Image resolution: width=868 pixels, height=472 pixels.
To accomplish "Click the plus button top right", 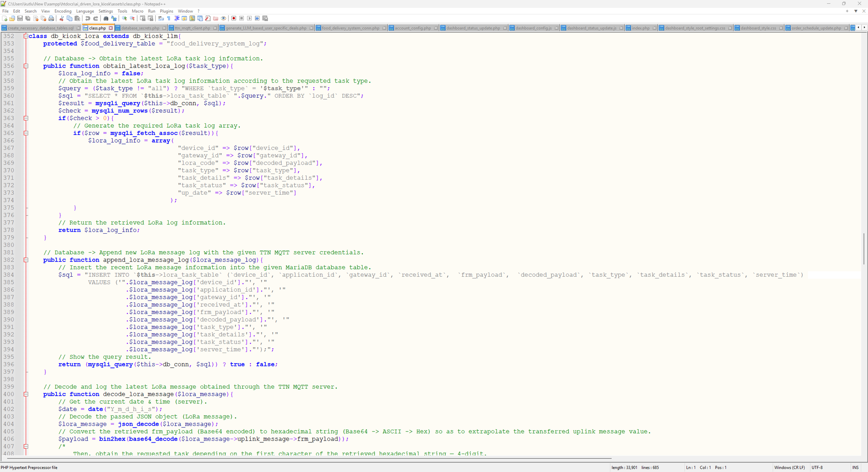I will tap(847, 11).
